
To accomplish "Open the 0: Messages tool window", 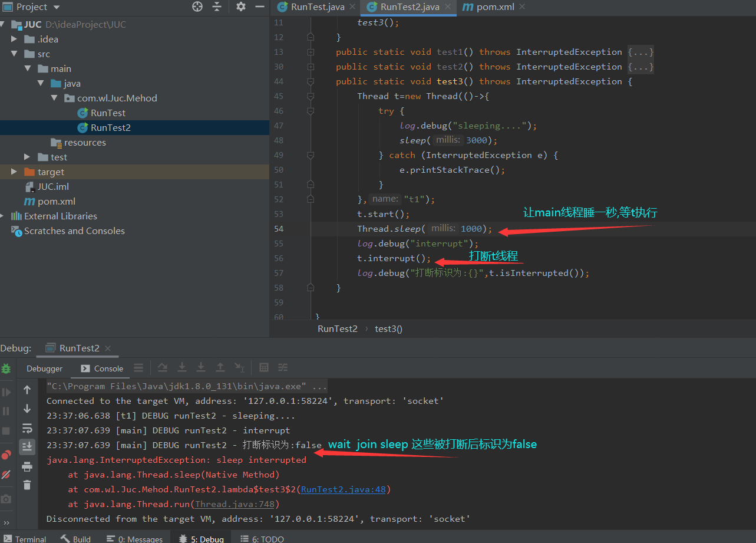I will point(134,539).
